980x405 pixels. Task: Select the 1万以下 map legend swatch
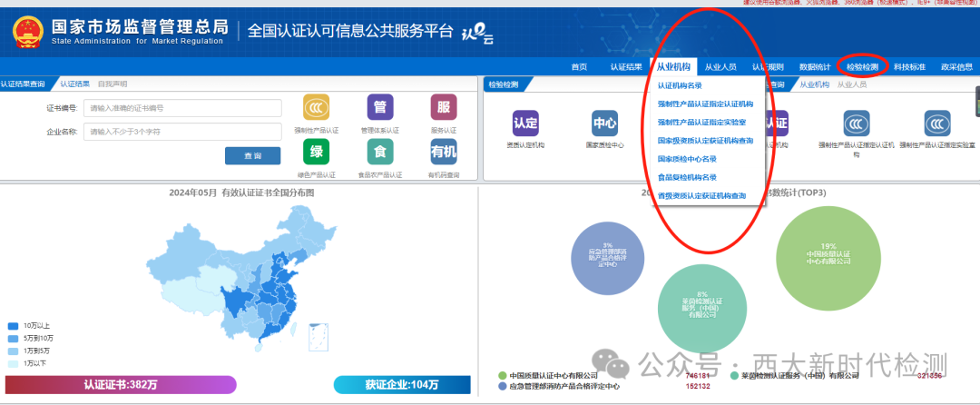13,363
